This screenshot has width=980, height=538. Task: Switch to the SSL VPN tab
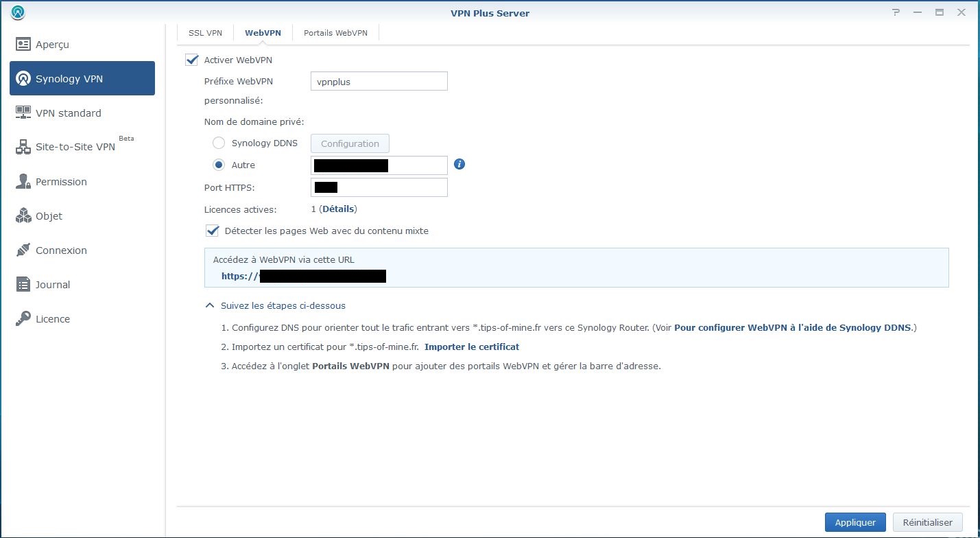(x=205, y=33)
